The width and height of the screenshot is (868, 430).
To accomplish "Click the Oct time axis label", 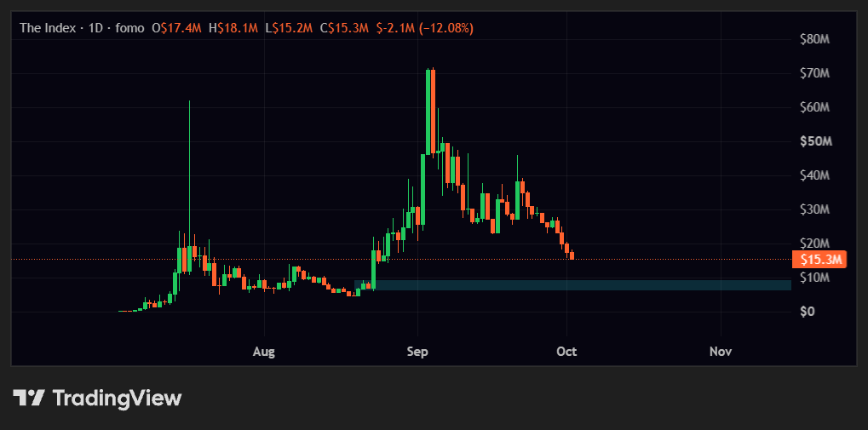I will pos(566,352).
